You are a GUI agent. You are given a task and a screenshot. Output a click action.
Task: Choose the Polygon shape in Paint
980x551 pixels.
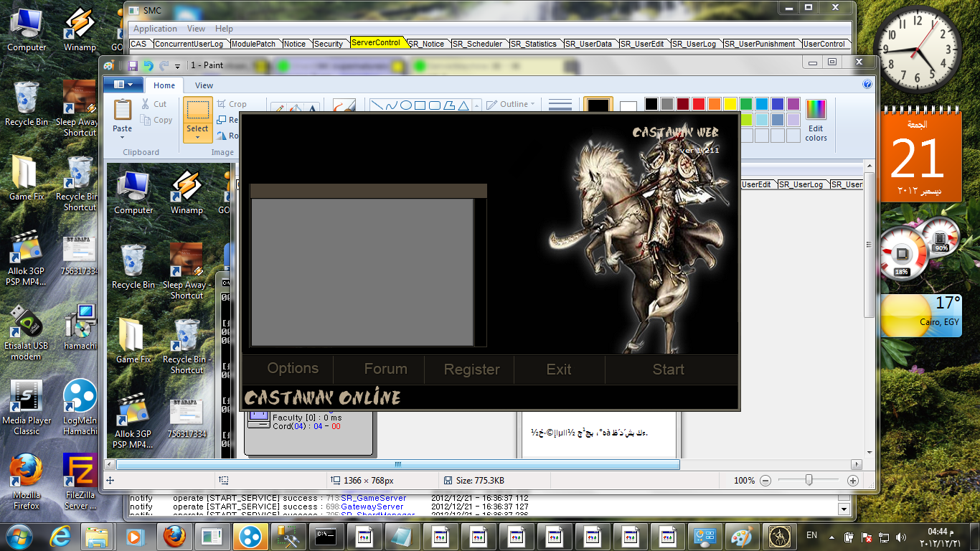coord(448,105)
